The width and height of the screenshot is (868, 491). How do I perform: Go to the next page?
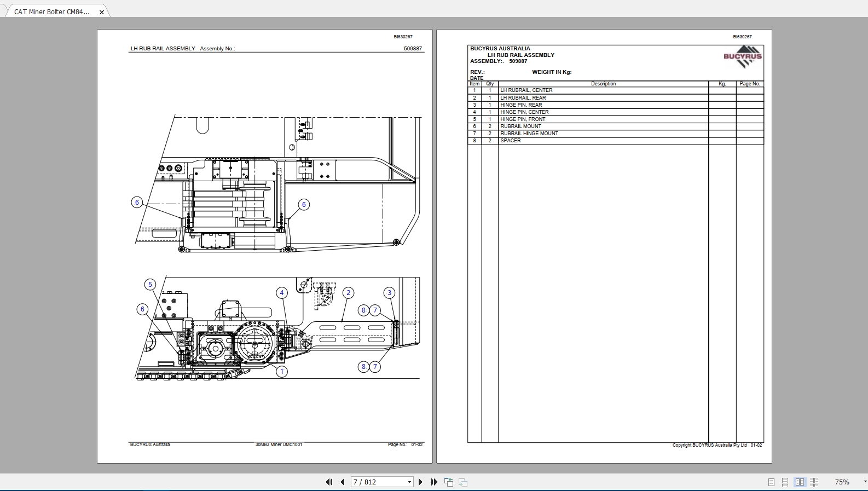pyautogui.click(x=420, y=482)
